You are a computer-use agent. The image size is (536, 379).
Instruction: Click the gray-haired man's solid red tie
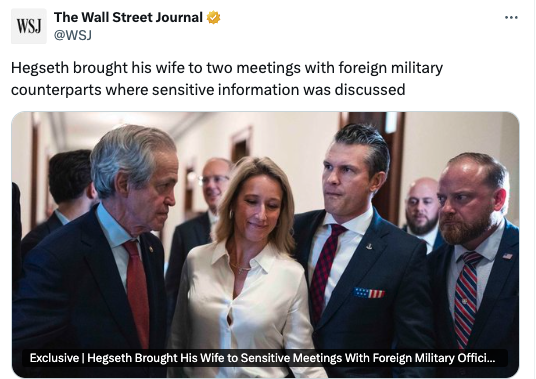(138, 290)
